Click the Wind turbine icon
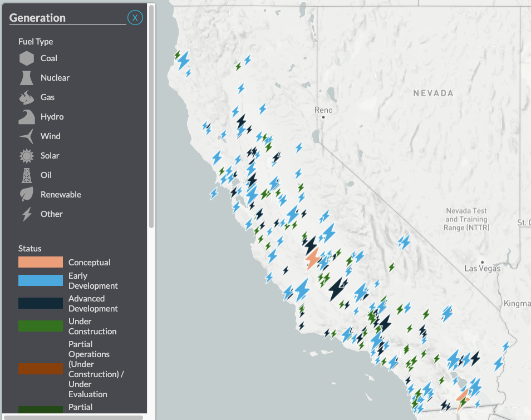This screenshot has width=531, height=420. [27, 136]
